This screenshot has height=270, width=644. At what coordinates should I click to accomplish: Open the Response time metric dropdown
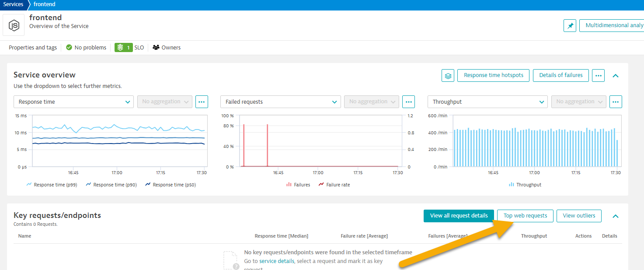[73, 102]
